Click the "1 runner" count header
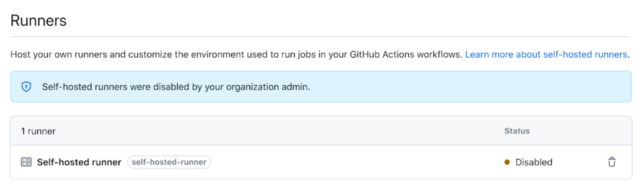 click(x=38, y=131)
